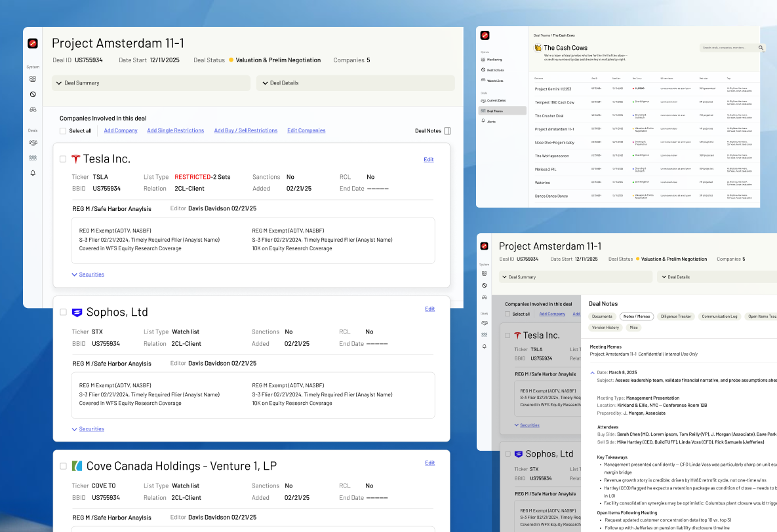Click the Sophos shield logo in main window
Viewport: 777px width, 532px height.
77,313
